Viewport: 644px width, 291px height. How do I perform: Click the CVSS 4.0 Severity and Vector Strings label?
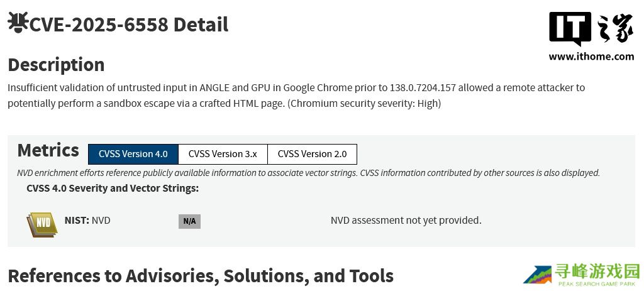click(113, 188)
